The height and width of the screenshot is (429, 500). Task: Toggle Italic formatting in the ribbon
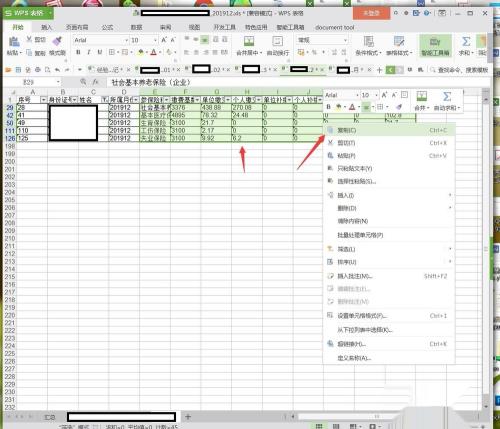89,52
